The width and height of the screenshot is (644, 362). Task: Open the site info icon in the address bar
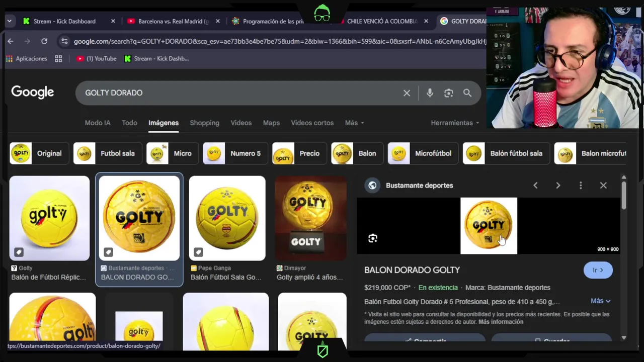tap(63, 41)
